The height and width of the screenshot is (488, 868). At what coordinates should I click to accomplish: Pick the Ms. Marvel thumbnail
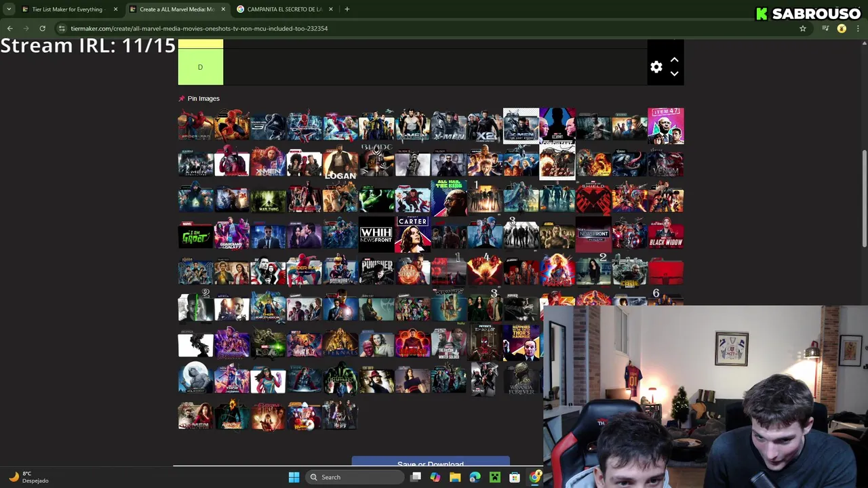[x=268, y=380]
